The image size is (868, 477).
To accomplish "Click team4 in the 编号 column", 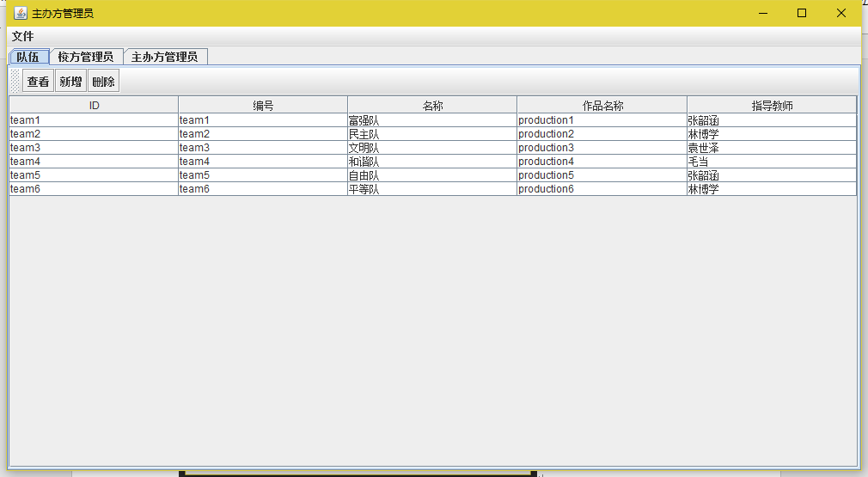I will pyautogui.click(x=263, y=162).
